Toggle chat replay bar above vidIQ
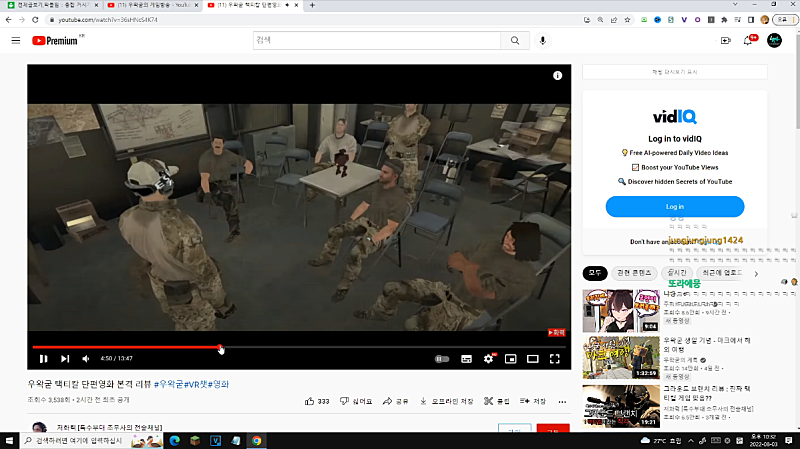 (674, 72)
